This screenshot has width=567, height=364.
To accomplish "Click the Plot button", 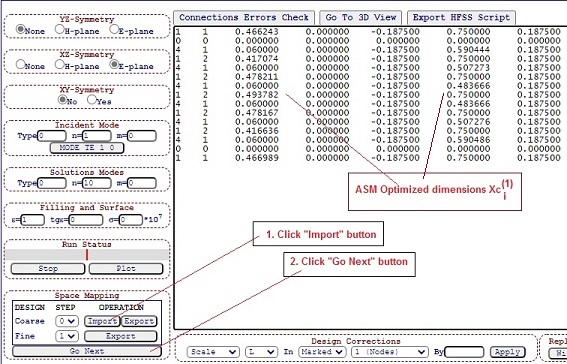I will (126, 269).
